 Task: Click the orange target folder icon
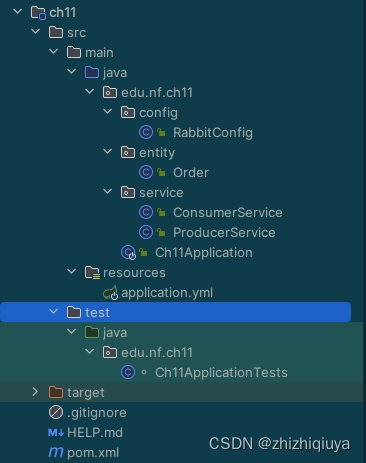click(56, 392)
